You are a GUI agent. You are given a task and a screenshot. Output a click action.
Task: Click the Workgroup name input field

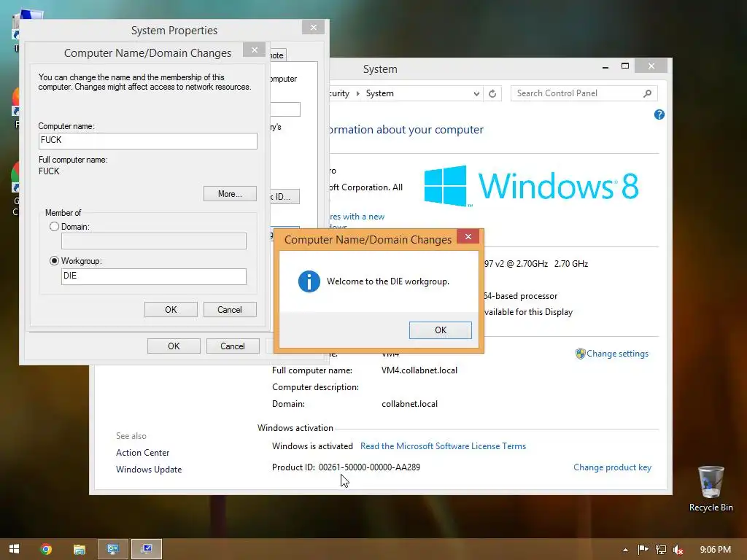(153, 276)
